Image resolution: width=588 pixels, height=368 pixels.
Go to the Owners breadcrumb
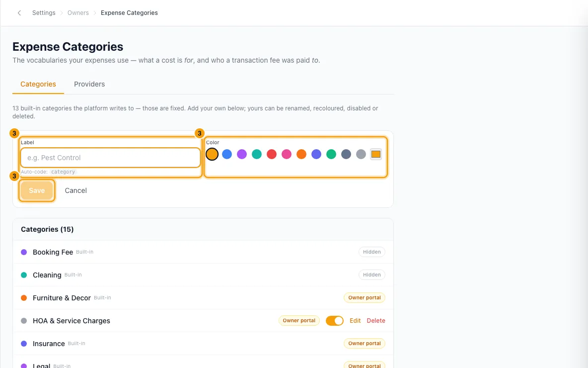tap(78, 13)
